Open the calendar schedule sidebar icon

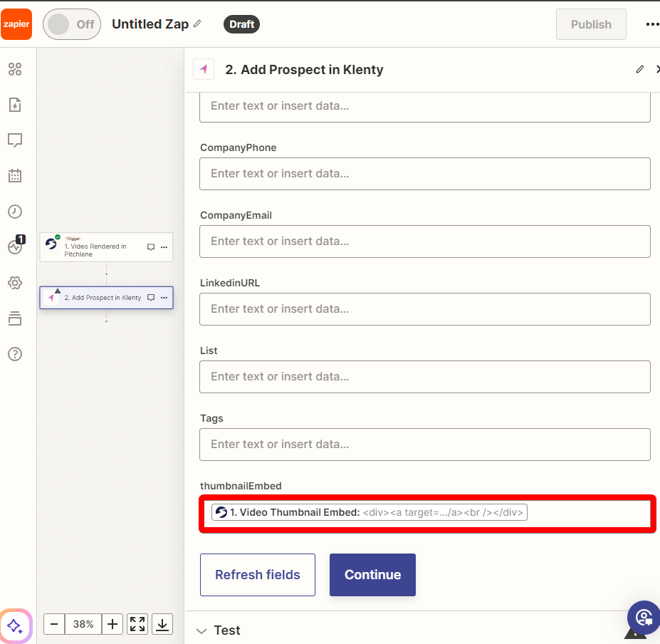[x=15, y=176]
